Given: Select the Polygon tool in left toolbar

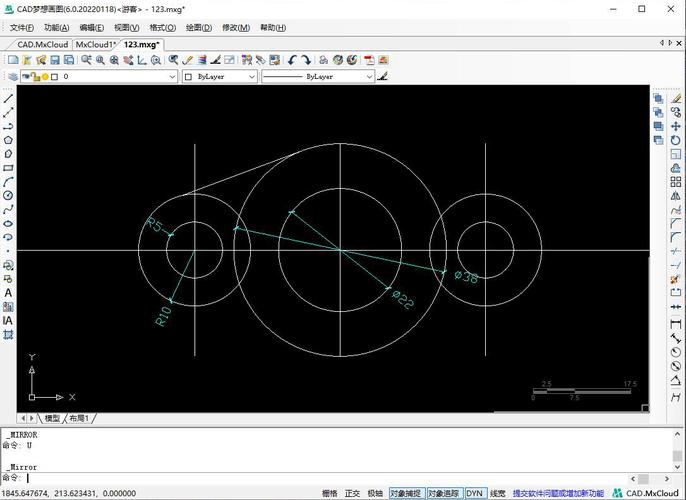Looking at the screenshot, I should coord(8,140).
